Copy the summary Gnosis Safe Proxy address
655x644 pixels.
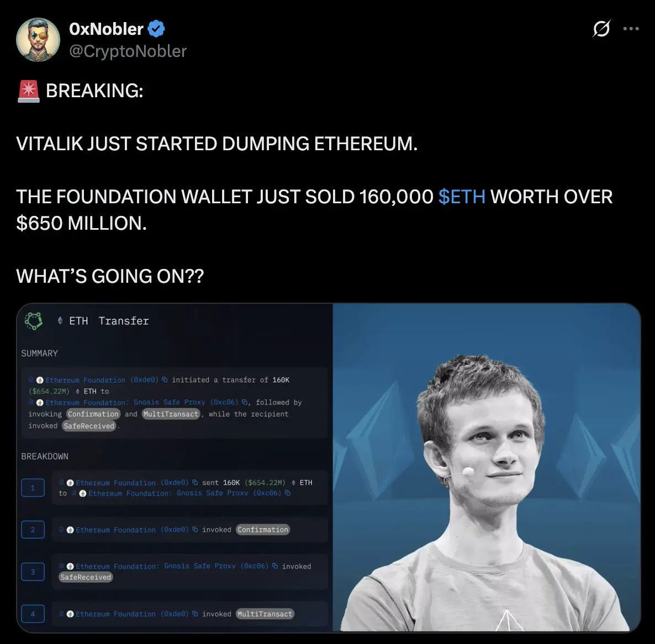click(244, 402)
